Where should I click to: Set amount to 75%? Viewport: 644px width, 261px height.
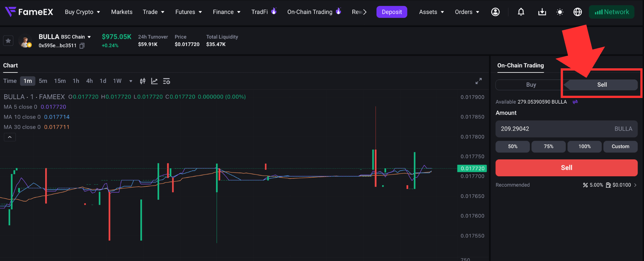[x=549, y=146]
